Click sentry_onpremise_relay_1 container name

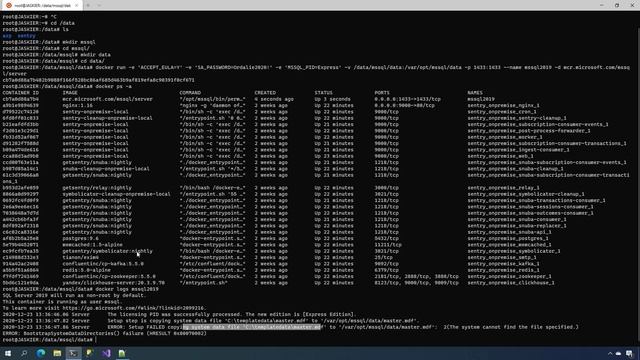(x=503, y=188)
